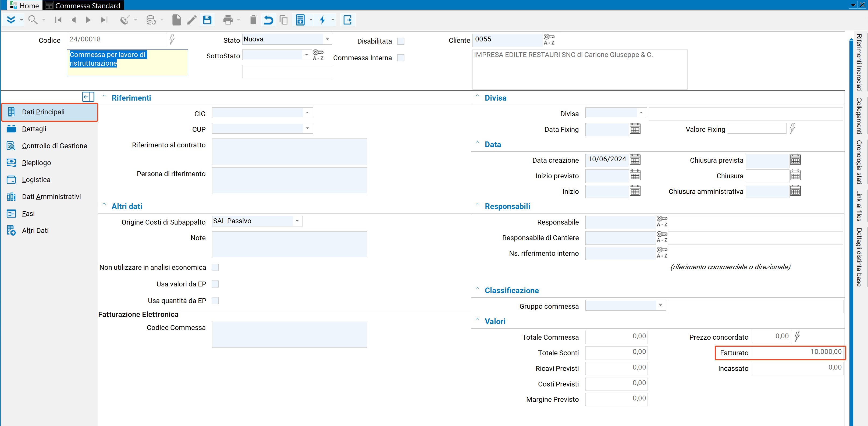Open calendar picker for Data creazione

pos(635,159)
